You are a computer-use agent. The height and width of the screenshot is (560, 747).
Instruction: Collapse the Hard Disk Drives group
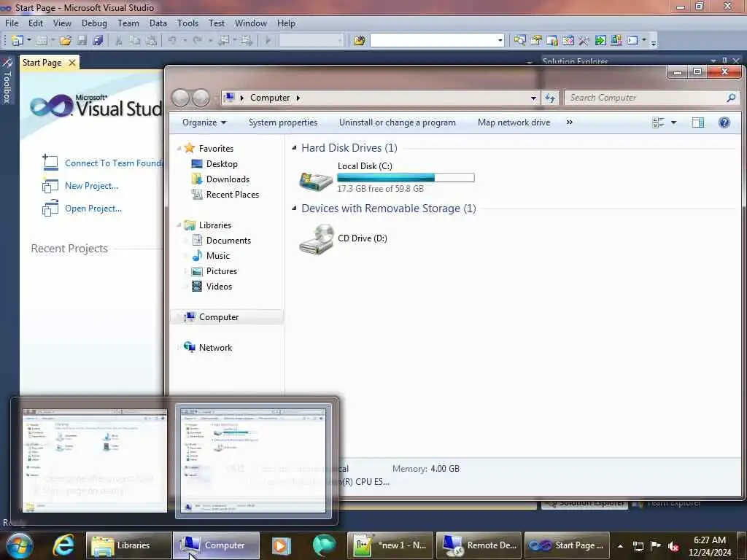tap(294, 147)
